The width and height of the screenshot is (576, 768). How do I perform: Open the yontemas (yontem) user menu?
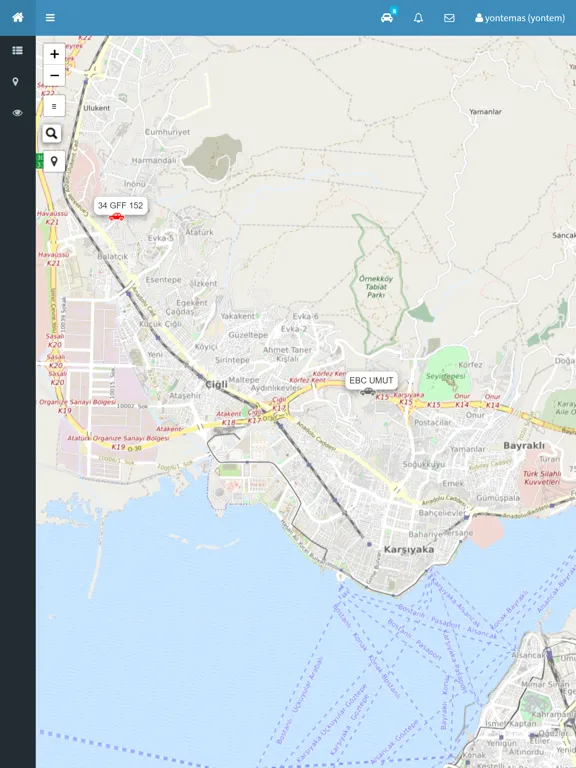pos(520,18)
